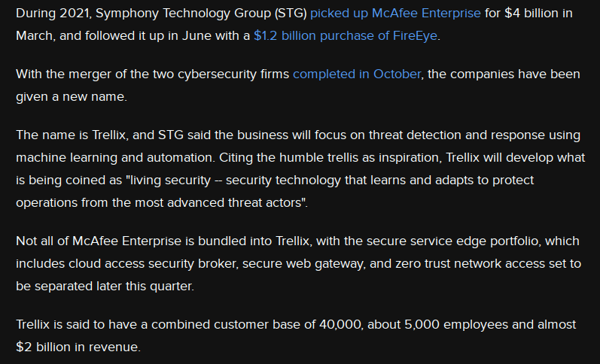Click the word 'Trellix' in 'The name is Trellix'

coord(109,135)
